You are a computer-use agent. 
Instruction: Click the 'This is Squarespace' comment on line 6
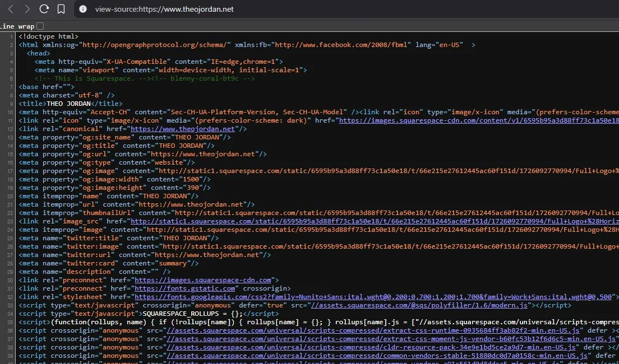(x=93, y=78)
